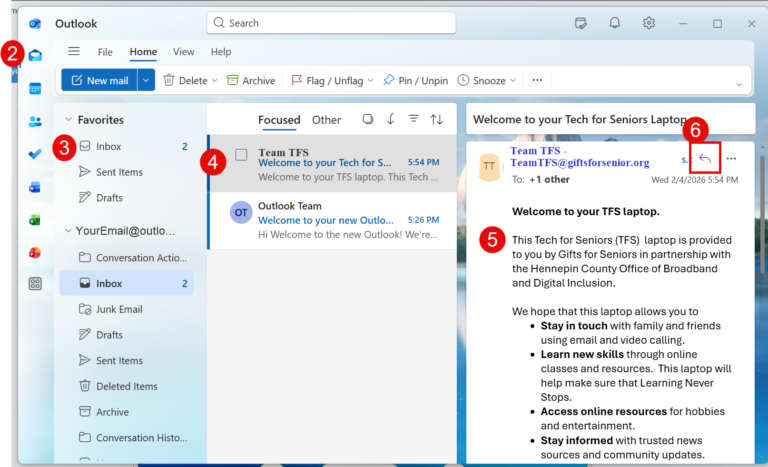The image size is (768, 467).
Task: Click the Pin / Unpin button
Action: pyautogui.click(x=416, y=80)
